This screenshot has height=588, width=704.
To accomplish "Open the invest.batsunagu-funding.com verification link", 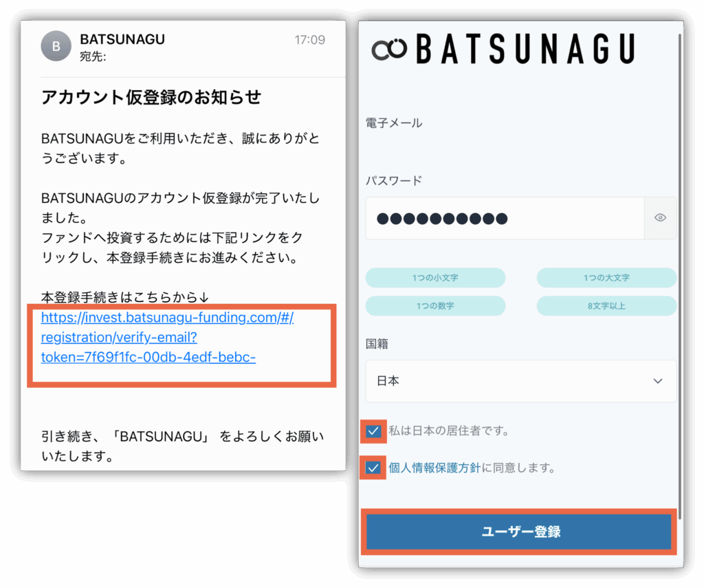I will tap(167, 338).
